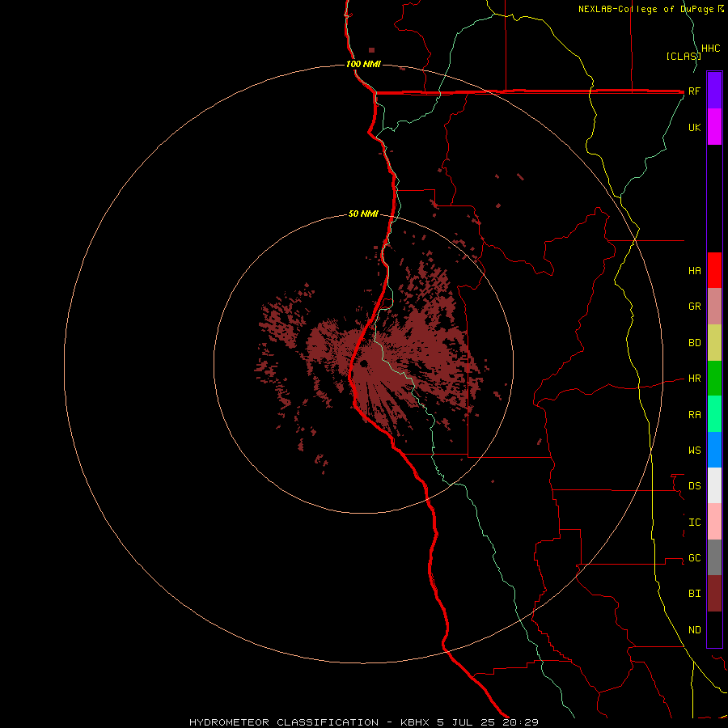Click the BD legend label

pos(694,343)
